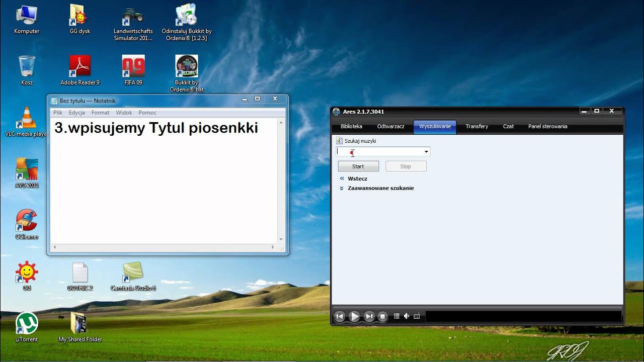Select the GOTHIC 2 file icon

pos(80,276)
